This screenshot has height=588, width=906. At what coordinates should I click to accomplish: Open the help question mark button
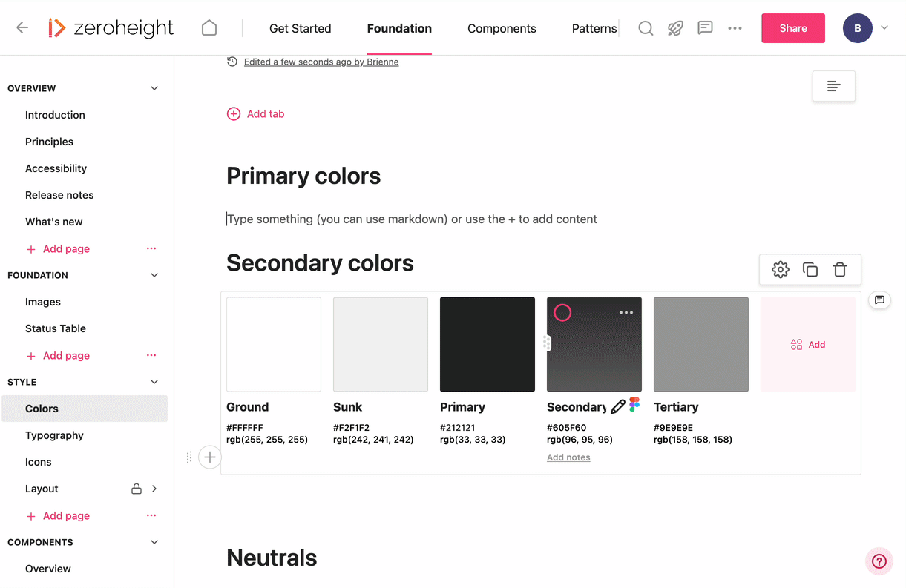click(879, 561)
